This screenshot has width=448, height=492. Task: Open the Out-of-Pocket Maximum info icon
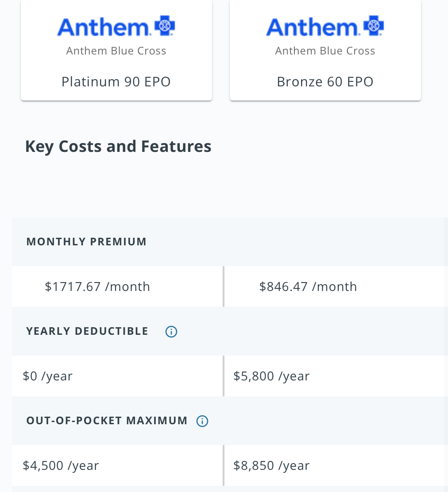click(202, 421)
